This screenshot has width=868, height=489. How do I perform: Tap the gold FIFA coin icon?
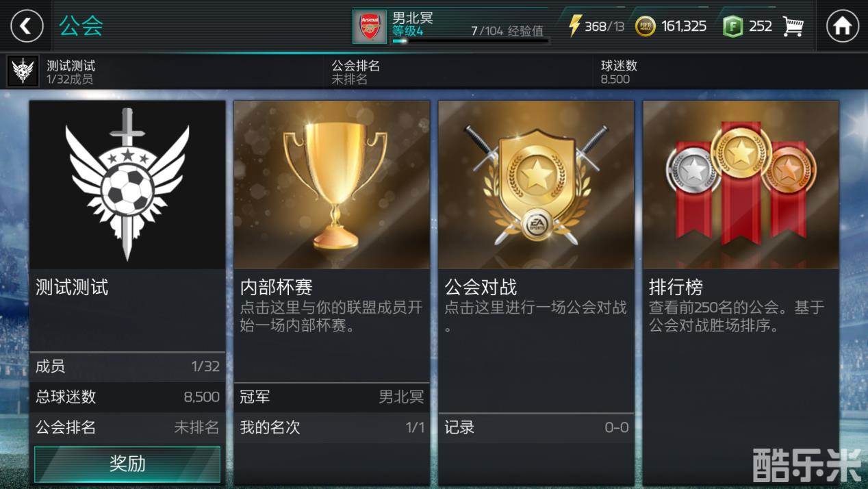click(645, 26)
